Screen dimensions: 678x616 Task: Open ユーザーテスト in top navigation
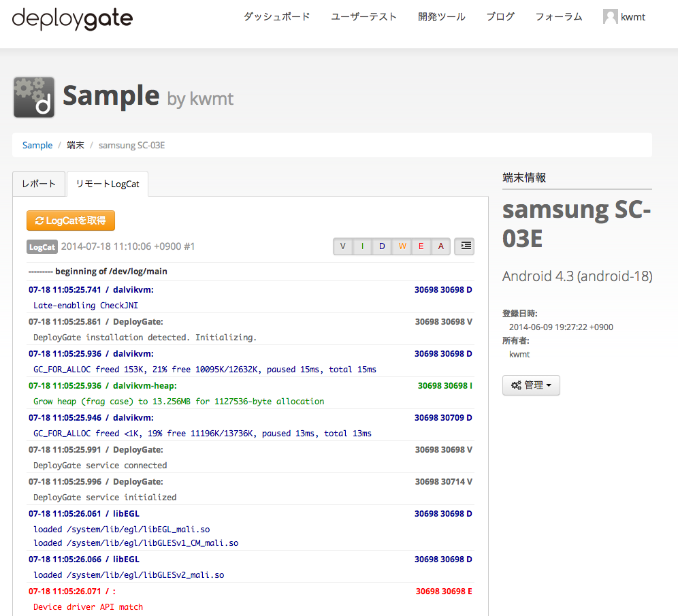(364, 17)
